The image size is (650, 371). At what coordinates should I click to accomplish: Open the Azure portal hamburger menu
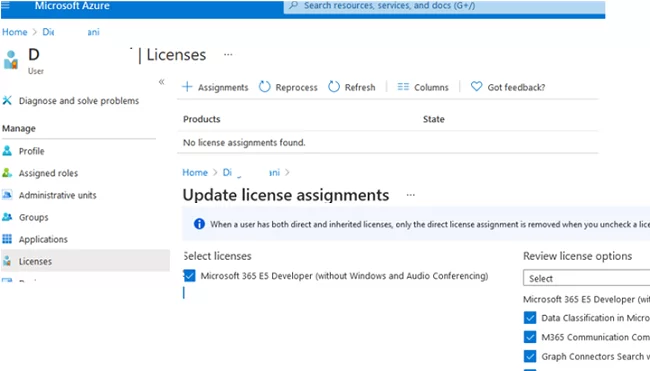pyautogui.click(x=5, y=5)
